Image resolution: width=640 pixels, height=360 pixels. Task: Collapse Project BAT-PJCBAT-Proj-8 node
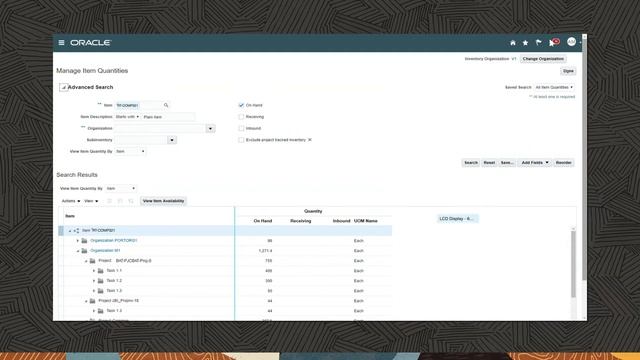point(86,261)
